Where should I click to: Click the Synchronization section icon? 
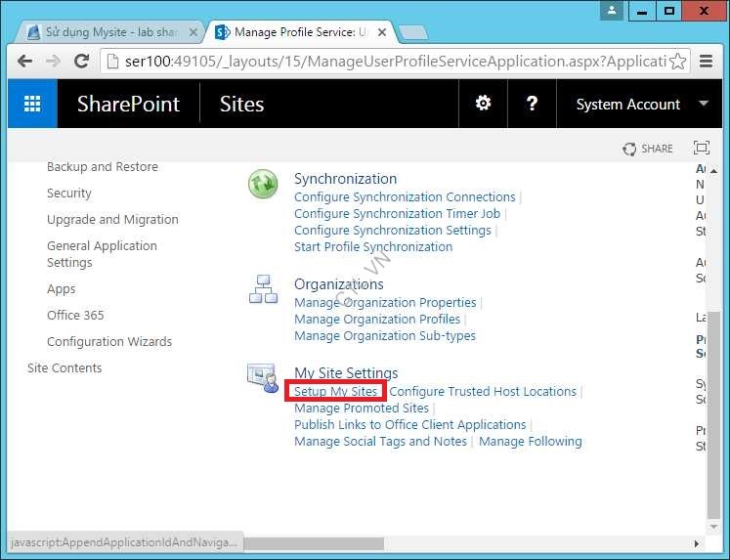(x=263, y=184)
